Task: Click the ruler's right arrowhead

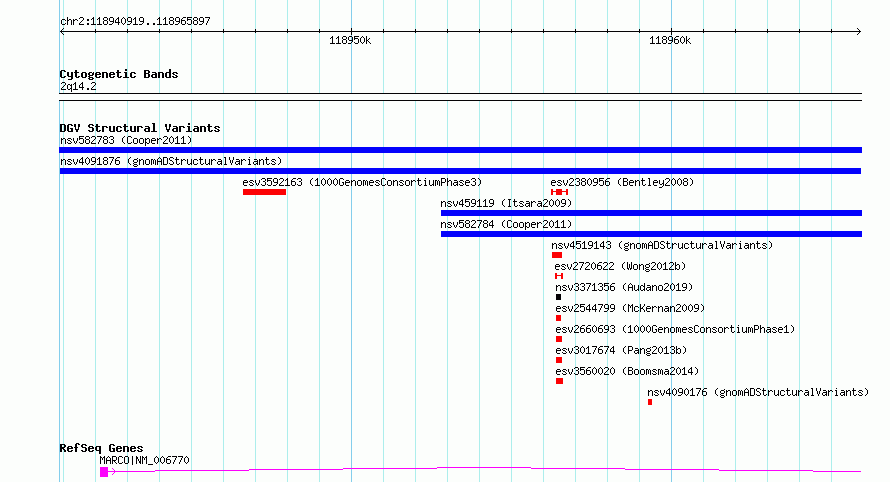Action: point(859,32)
